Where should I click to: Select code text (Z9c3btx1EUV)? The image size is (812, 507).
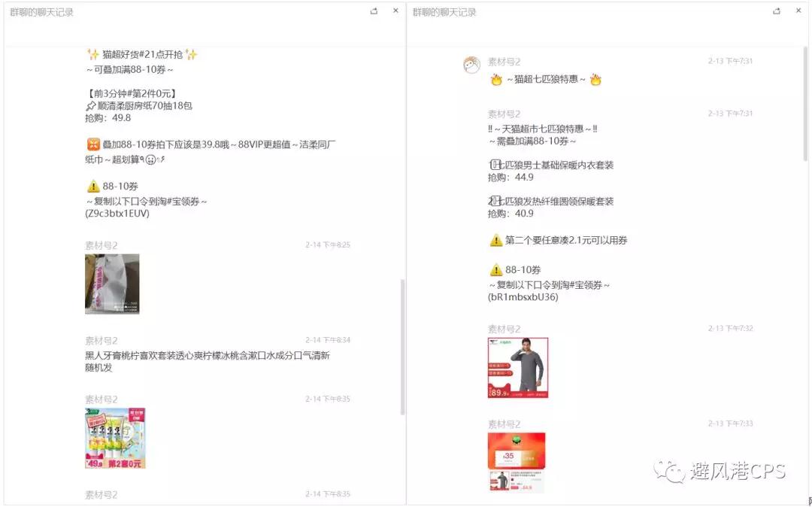(x=117, y=214)
